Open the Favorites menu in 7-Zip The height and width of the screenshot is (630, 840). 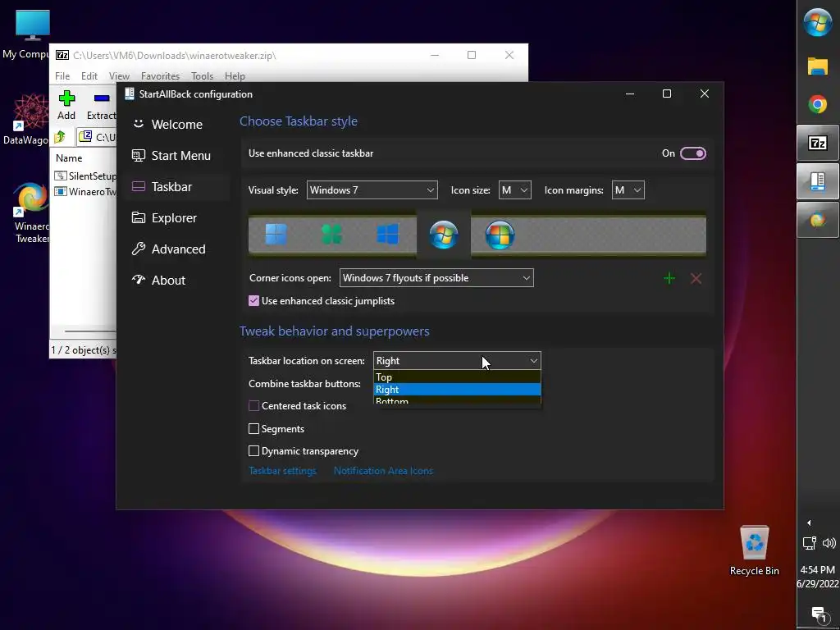[160, 76]
